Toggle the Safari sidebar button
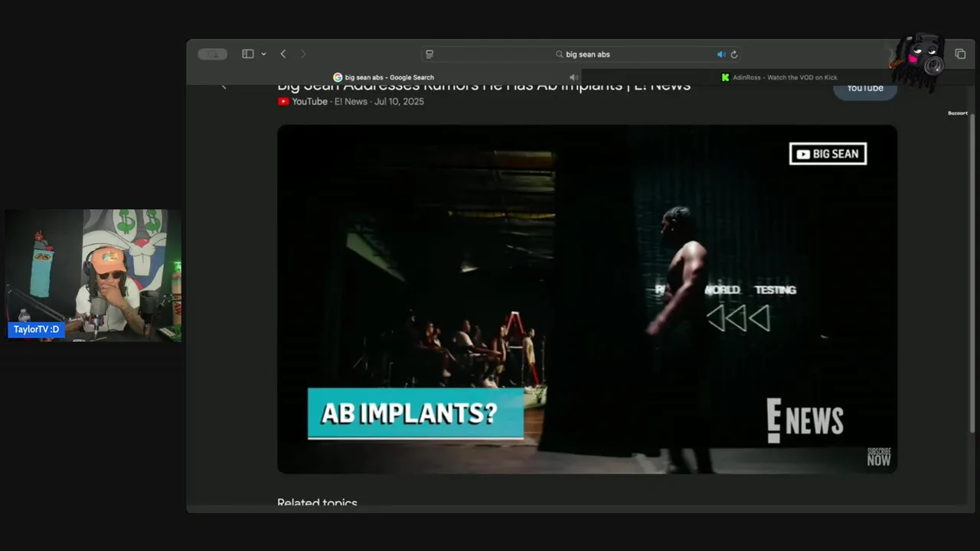 pos(247,54)
